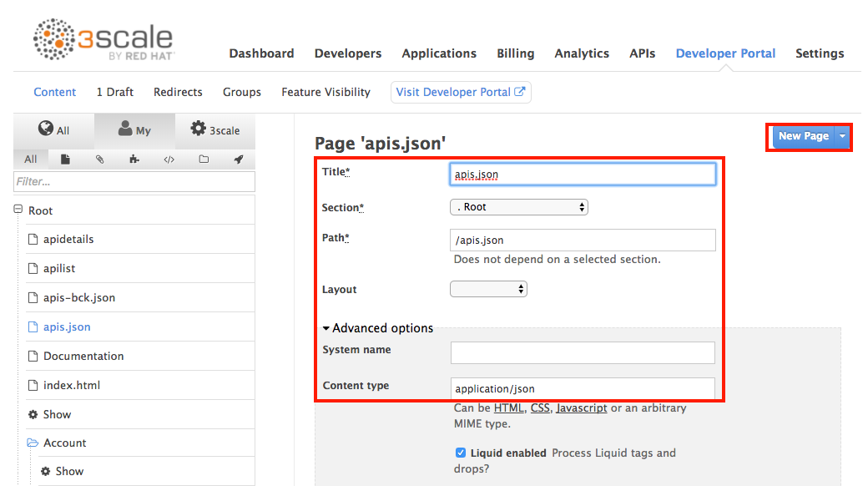Viewport: 868px width, 486px height.
Task: Open the Section dropdown showing Root
Action: [518, 207]
